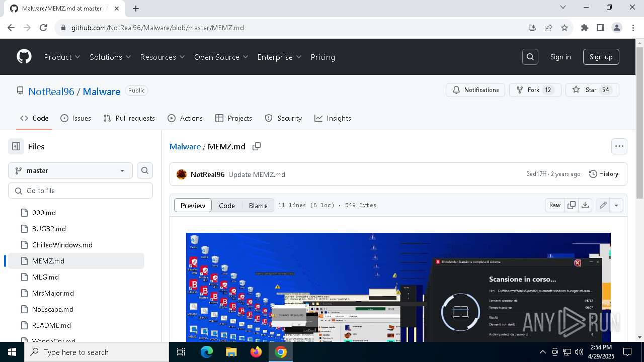Click the browser reload icon
This screenshot has width=644, height=362.
tap(43, 28)
